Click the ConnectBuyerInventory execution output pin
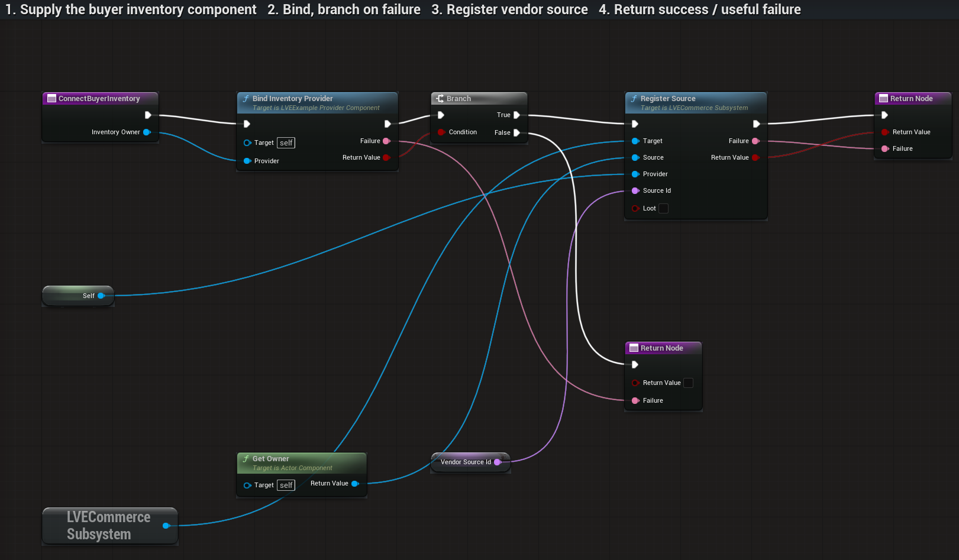The image size is (959, 560). [148, 115]
